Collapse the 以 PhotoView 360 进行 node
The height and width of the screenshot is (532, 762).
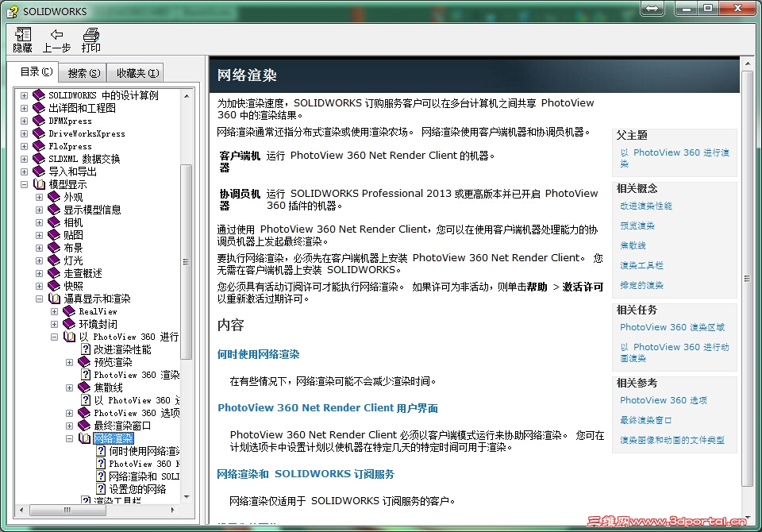click(x=54, y=337)
